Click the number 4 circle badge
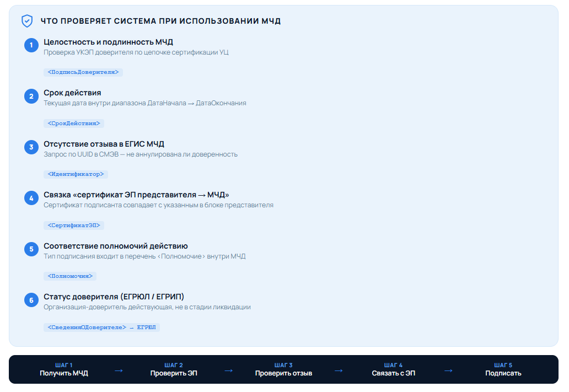This screenshot has width=569, height=392. coord(31,198)
